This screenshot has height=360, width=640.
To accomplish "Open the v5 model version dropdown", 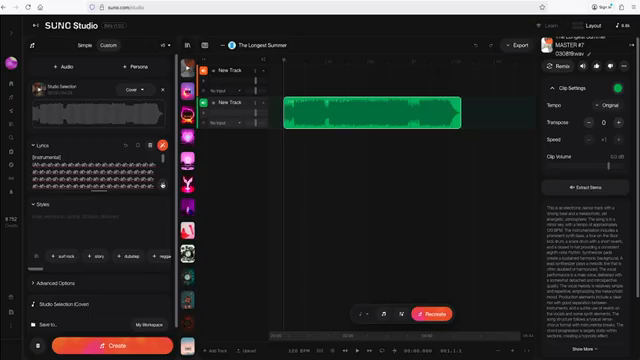I will pyautogui.click(x=165, y=45).
